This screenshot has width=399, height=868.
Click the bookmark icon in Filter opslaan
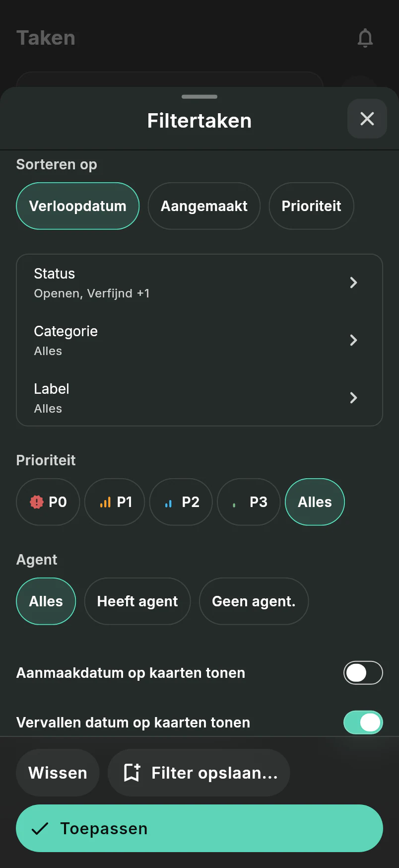click(132, 773)
